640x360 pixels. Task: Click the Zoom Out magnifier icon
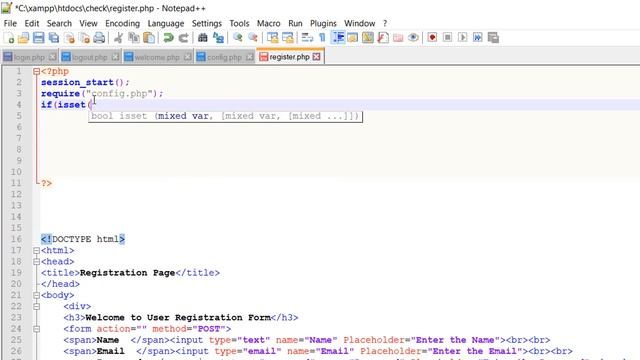pyautogui.click(x=253, y=38)
